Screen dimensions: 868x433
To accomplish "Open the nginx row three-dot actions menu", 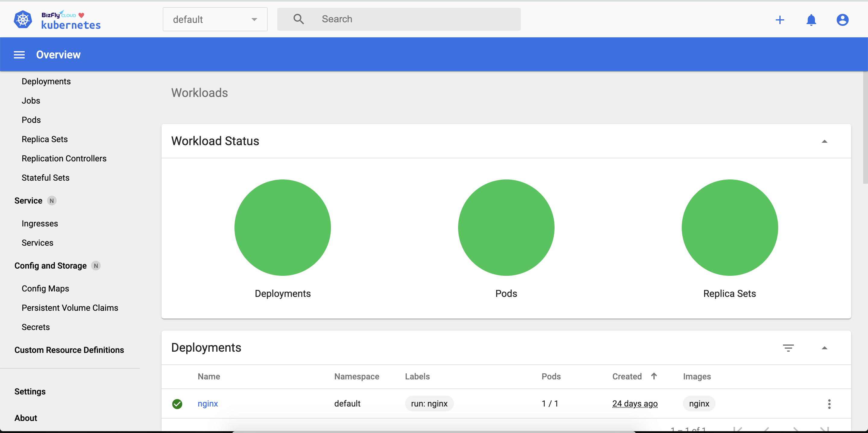I will [829, 404].
